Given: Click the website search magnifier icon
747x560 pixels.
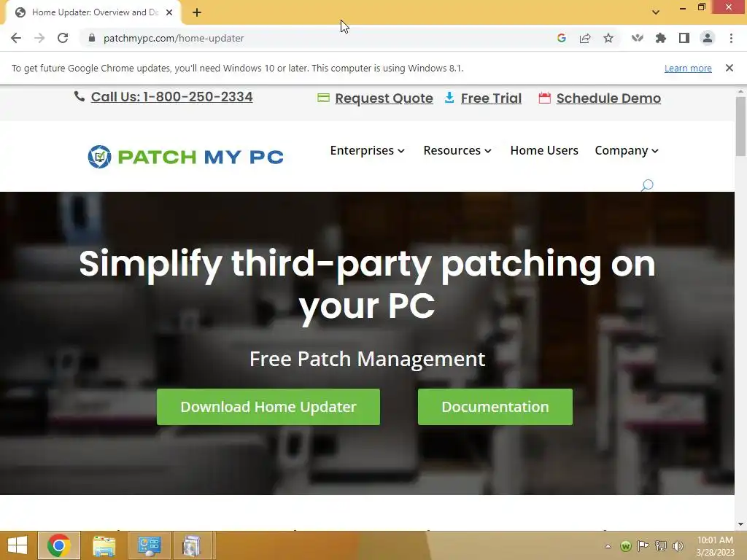Looking at the screenshot, I should pyautogui.click(x=647, y=184).
